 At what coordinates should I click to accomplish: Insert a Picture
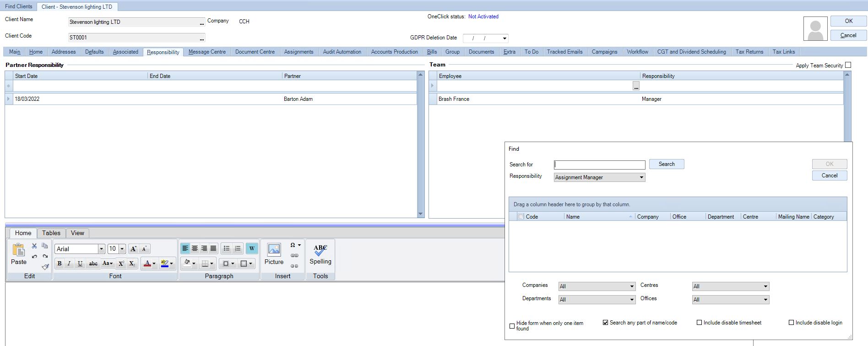pos(274,254)
